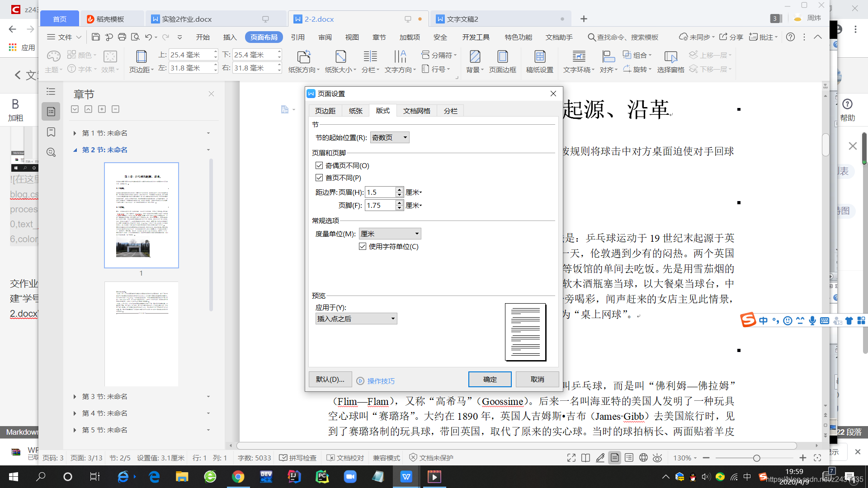This screenshot has height=488, width=868.
Task: Expand Section 5 in chapter panel
Action: [x=75, y=430]
